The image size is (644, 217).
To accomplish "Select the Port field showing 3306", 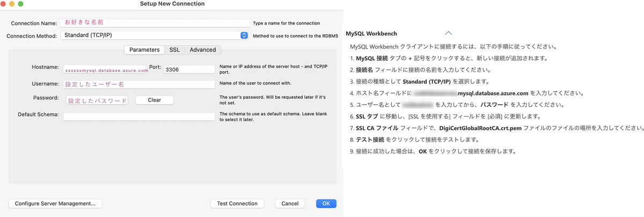I will tap(189, 69).
